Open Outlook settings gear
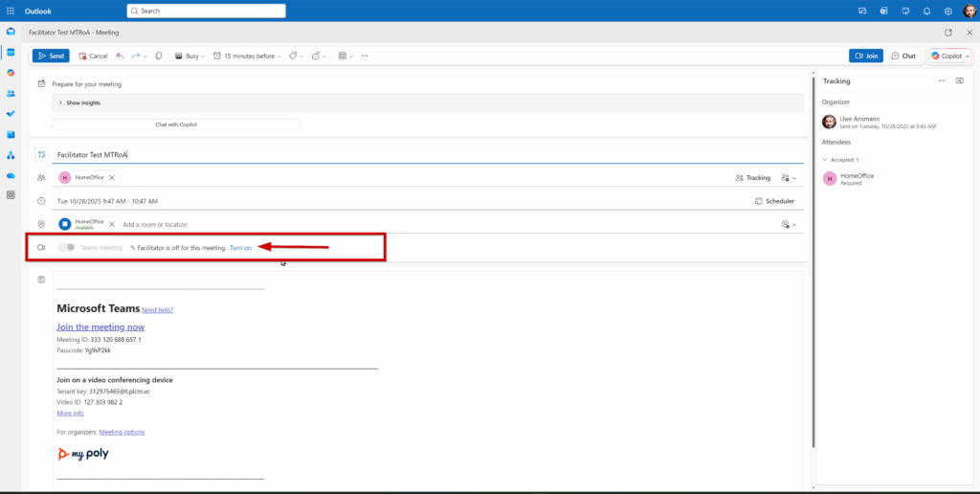 (947, 11)
